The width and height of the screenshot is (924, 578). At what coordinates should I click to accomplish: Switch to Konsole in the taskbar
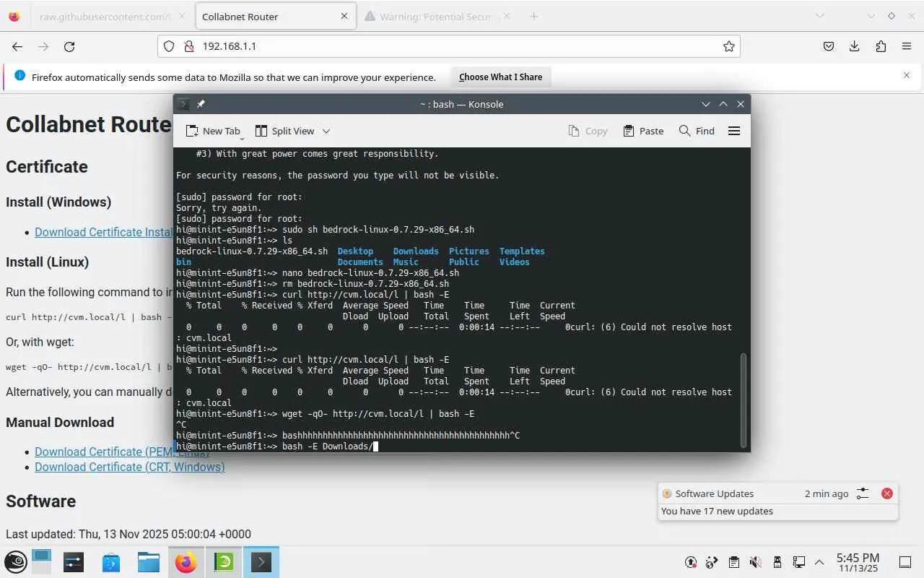point(261,562)
